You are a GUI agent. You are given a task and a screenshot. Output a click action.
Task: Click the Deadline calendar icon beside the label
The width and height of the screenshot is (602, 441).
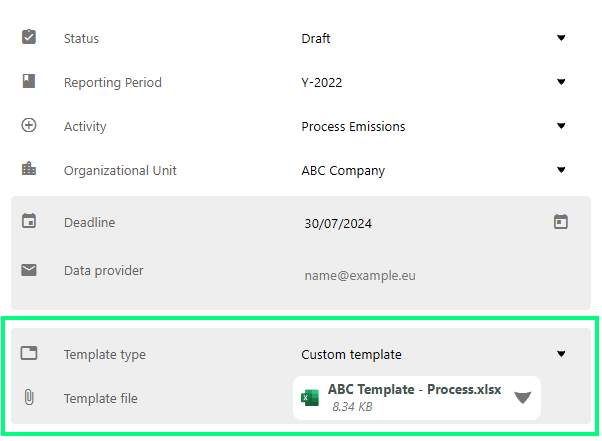pos(29,221)
